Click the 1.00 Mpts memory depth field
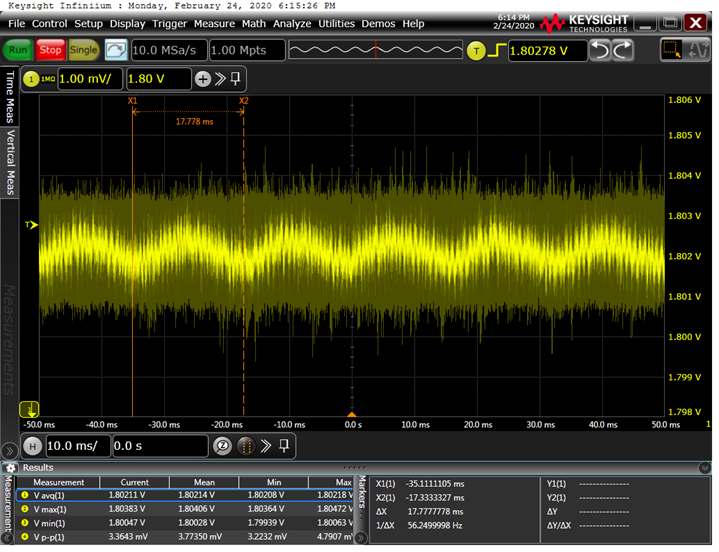Viewport: 719px width, 552px height. 247,50
